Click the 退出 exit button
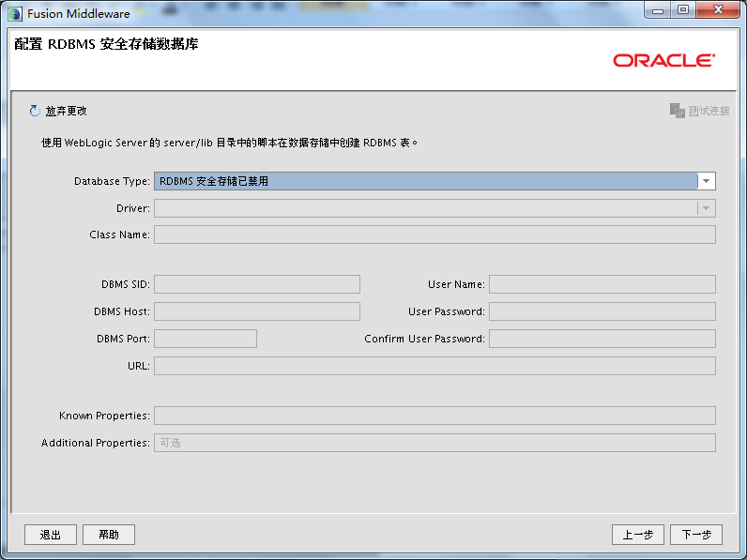The width and height of the screenshot is (747, 560). (x=51, y=535)
